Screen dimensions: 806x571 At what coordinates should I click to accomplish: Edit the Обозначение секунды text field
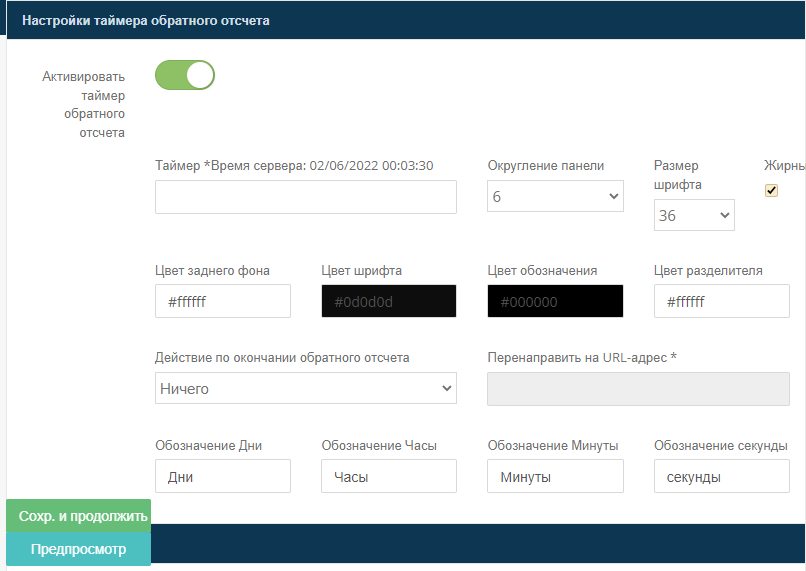pyautogui.click(x=721, y=476)
